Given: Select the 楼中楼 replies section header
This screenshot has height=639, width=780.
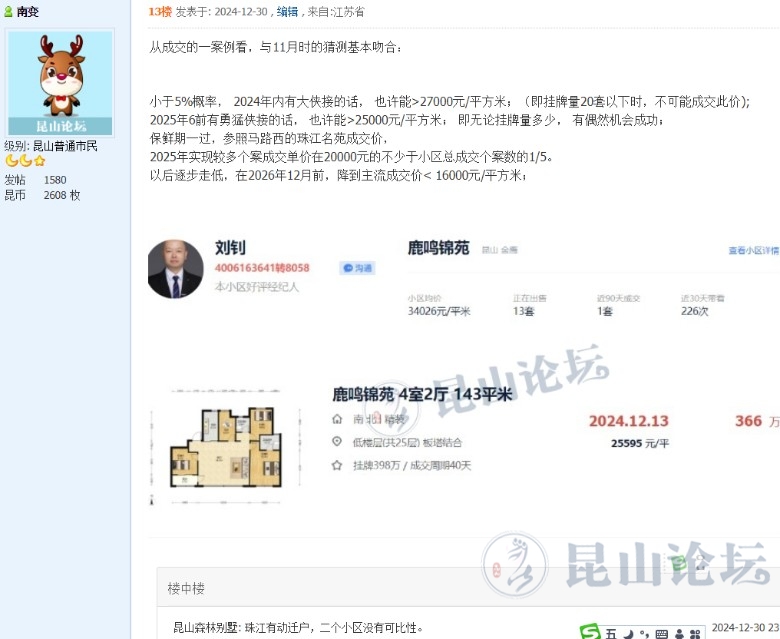Looking at the screenshot, I should click(x=187, y=588).
